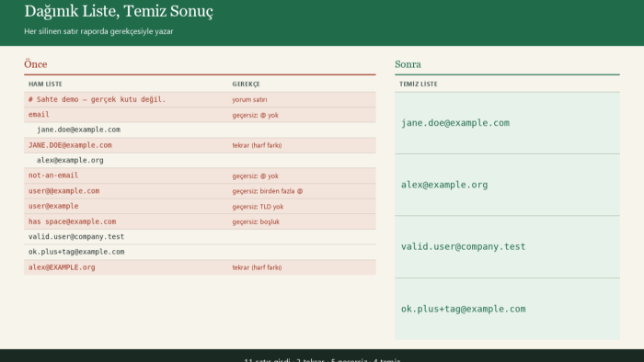
Task: Click the "Önce" section heading
Action: [36, 64]
